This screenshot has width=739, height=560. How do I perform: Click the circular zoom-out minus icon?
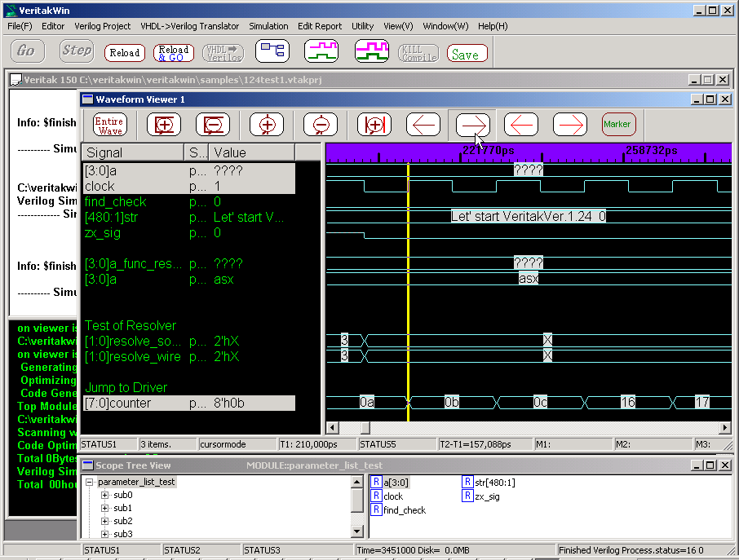tap(321, 125)
